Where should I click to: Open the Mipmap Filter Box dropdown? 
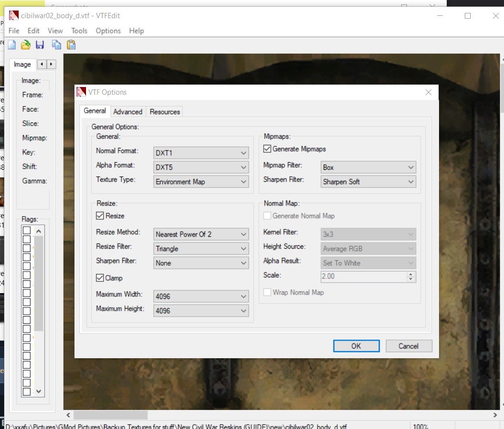click(368, 167)
